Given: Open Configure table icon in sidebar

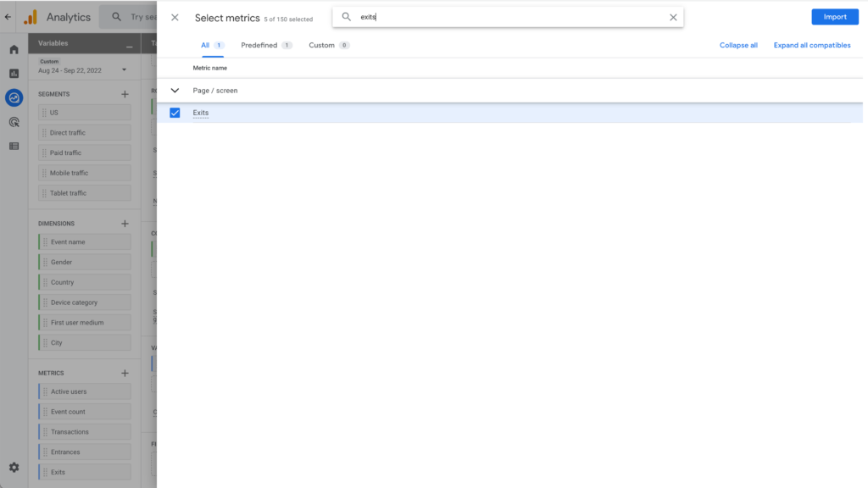Looking at the screenshot, I should [14, 146].
